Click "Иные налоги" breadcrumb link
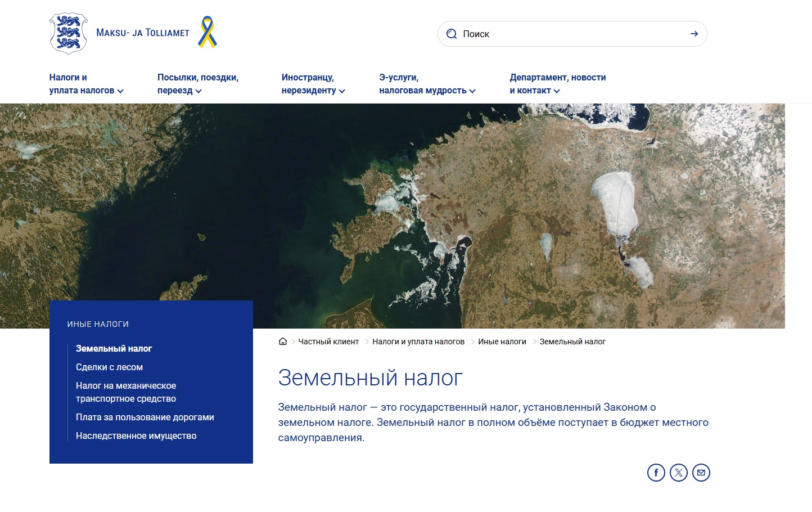The image size is (812, 512). pos(502,342)
